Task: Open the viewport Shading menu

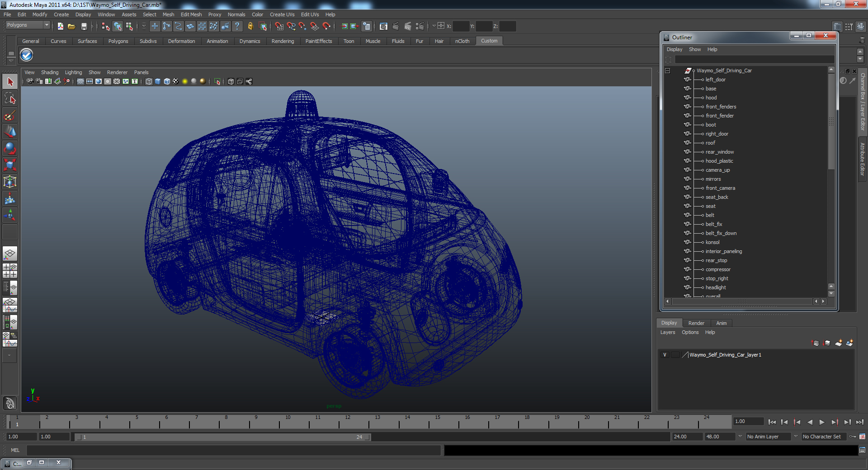Action: click(50, 72)
